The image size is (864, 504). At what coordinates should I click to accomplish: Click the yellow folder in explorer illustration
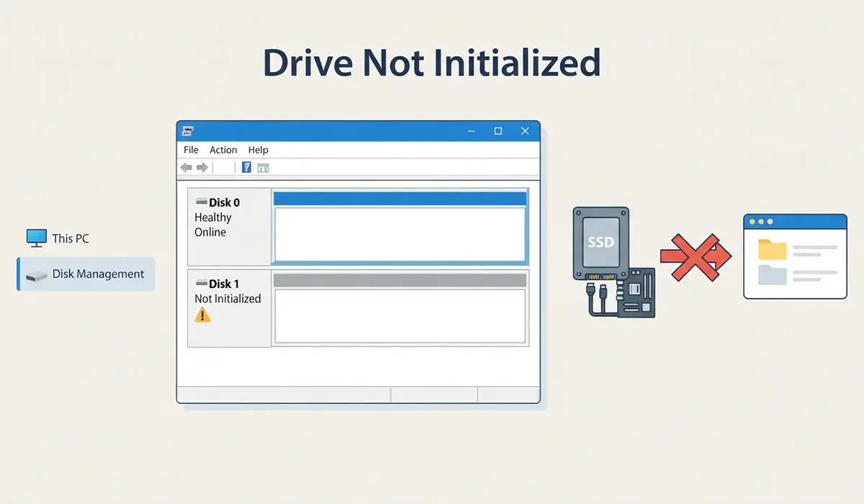pyautogui.click(x=773, y=249)
